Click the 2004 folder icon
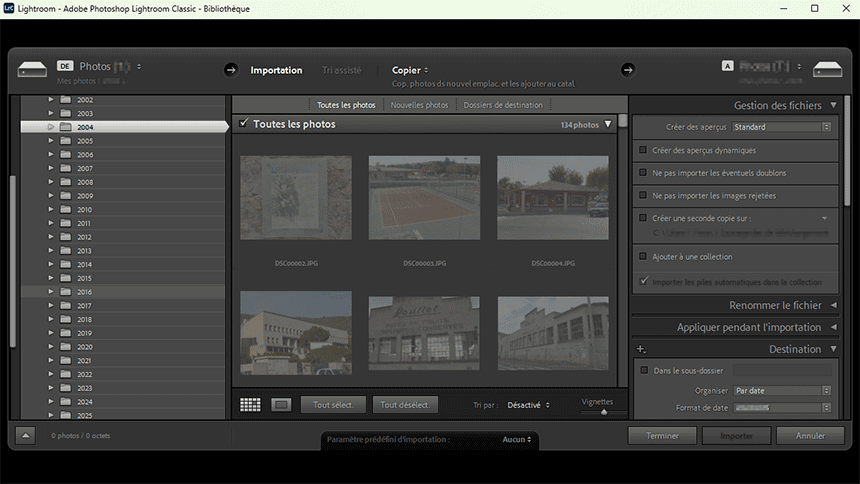Image resolution: width=860 pixels, height=484 pixels. pyautogui.click(x=66, y=127)
